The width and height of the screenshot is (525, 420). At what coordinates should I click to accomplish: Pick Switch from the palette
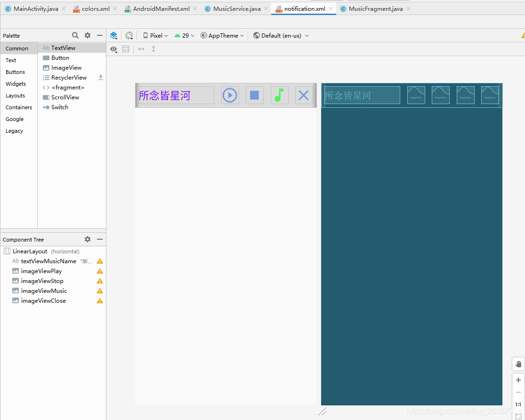(72, 107)
